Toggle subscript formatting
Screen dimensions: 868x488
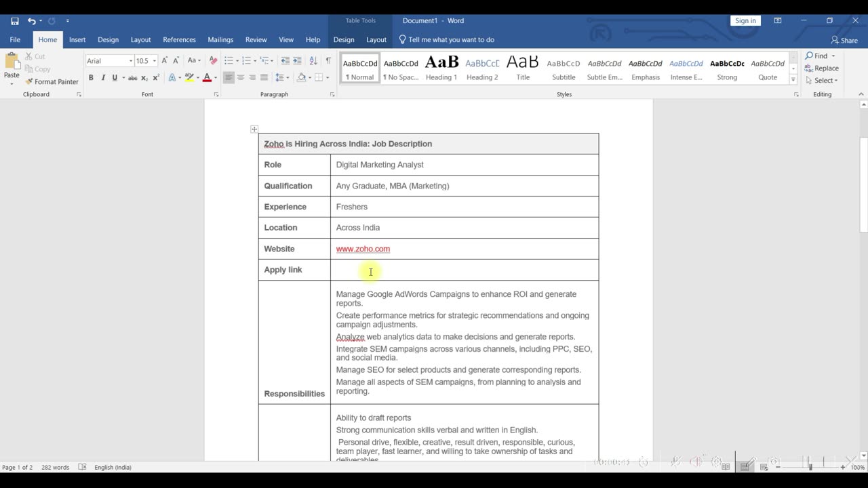144,78
